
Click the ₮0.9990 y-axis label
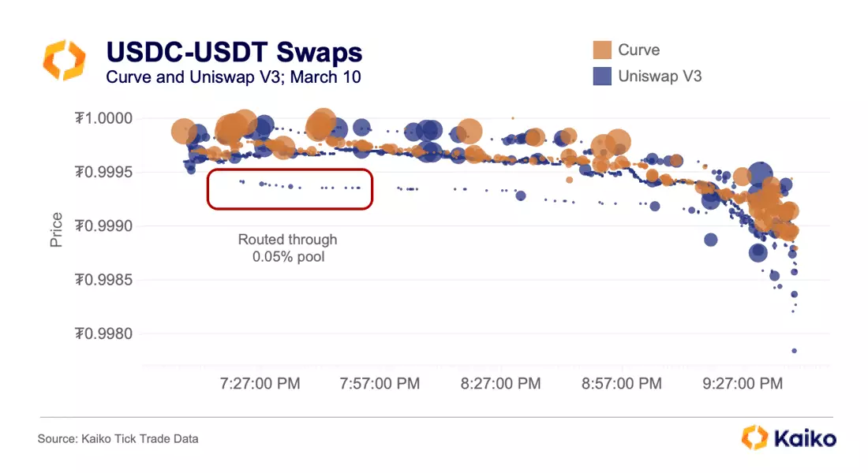point(104,225)
